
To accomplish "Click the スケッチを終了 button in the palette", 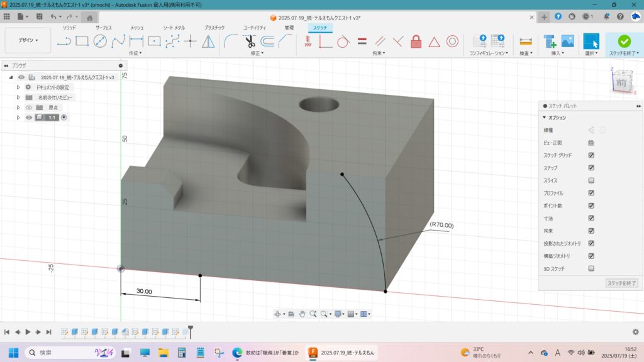I will 621,283.
